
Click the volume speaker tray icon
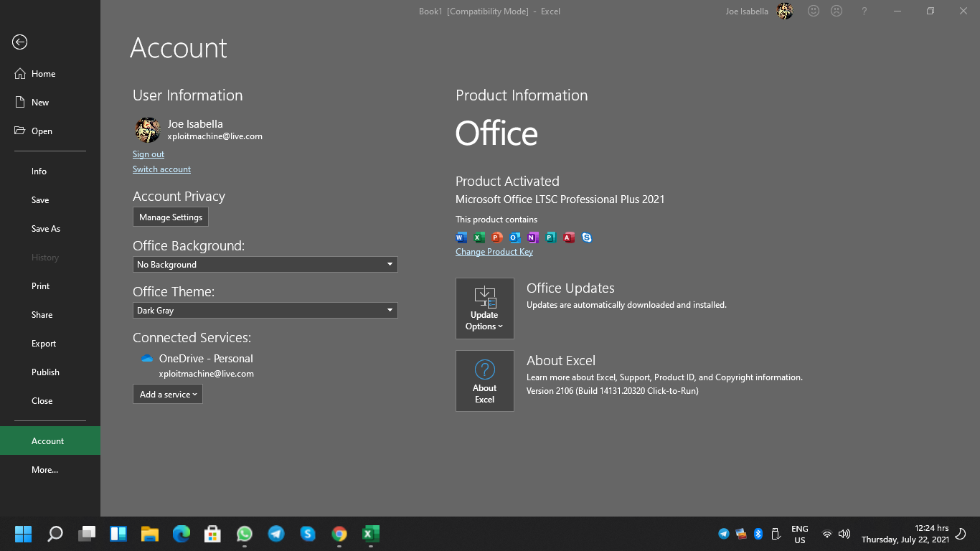point(844,534)
